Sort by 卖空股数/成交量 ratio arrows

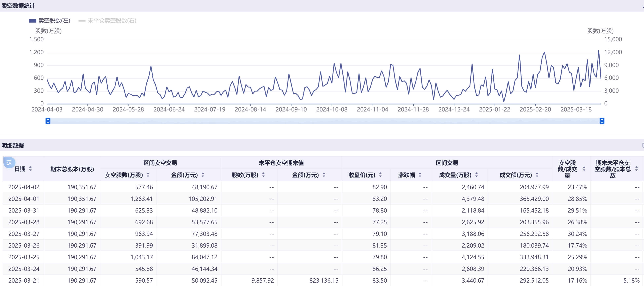[x=584, y=169]
